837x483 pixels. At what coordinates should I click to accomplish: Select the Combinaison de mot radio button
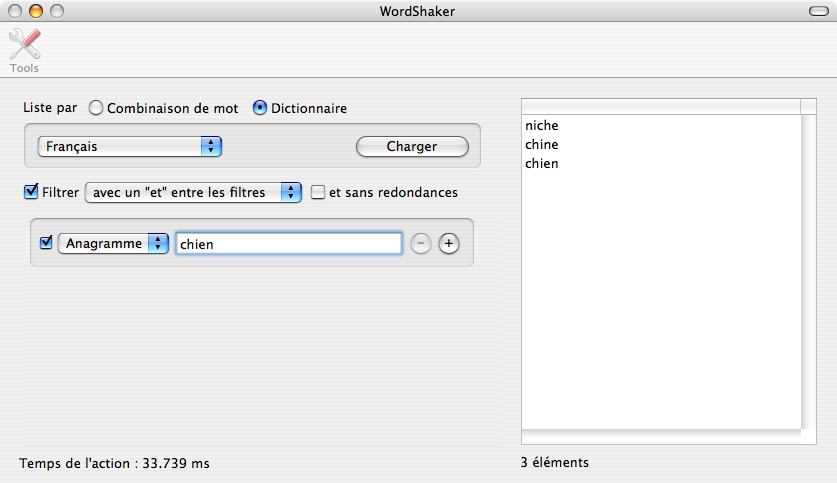point(96,108)
